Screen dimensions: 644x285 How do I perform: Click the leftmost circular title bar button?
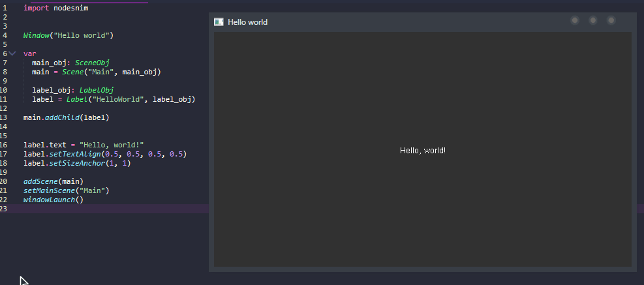point(575,21)
